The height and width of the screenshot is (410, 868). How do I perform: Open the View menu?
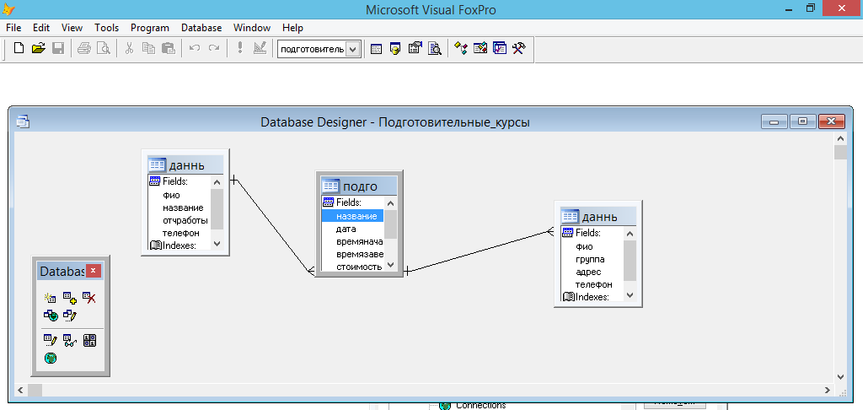point(72,28)
